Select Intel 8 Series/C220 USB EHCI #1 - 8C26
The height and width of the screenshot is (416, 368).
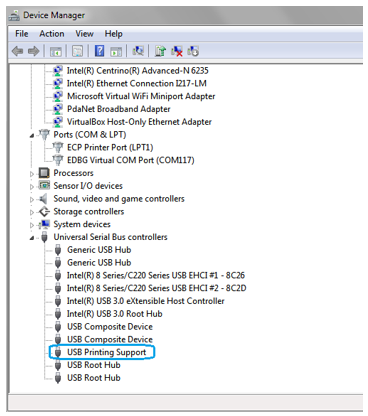point(156,275)
